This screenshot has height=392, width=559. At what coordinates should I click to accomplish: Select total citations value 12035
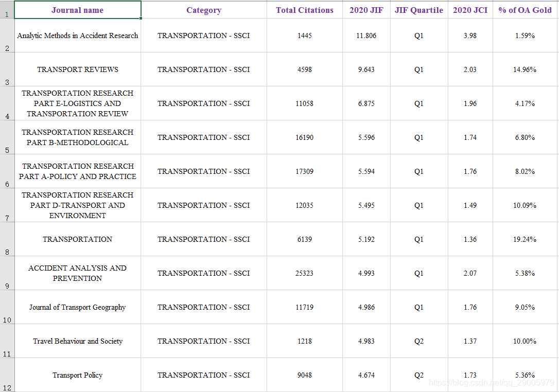(304, 205)
